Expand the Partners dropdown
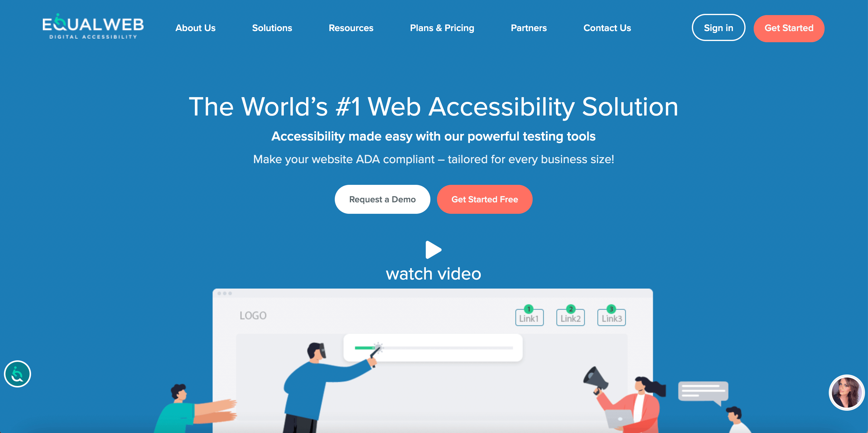Viewport: 868px width, 433px height. (529, 28)
